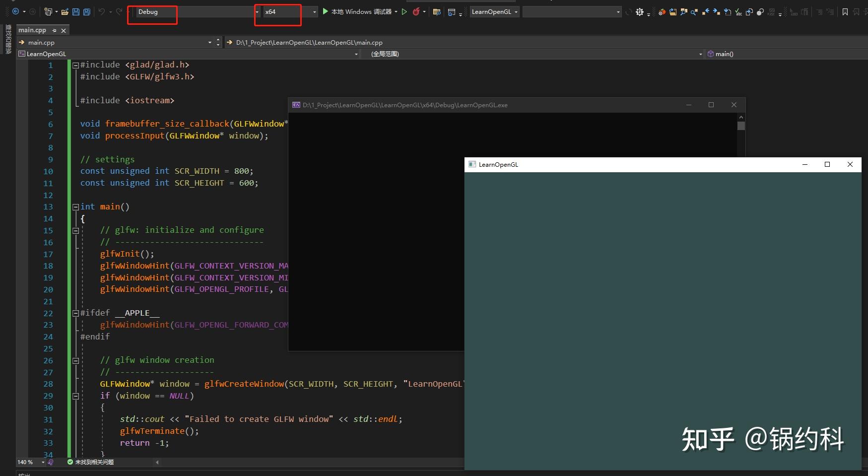Run without debugging via hollow green play icon
The image size is (868, 476).
click(x=404, y=11)
